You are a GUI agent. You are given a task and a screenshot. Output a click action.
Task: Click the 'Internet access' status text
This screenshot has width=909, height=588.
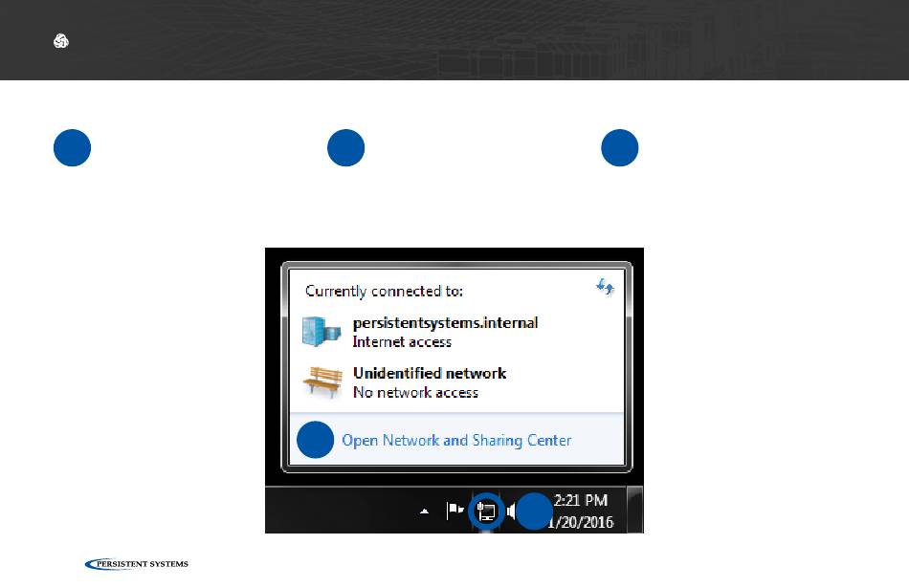tap(402, 341)
